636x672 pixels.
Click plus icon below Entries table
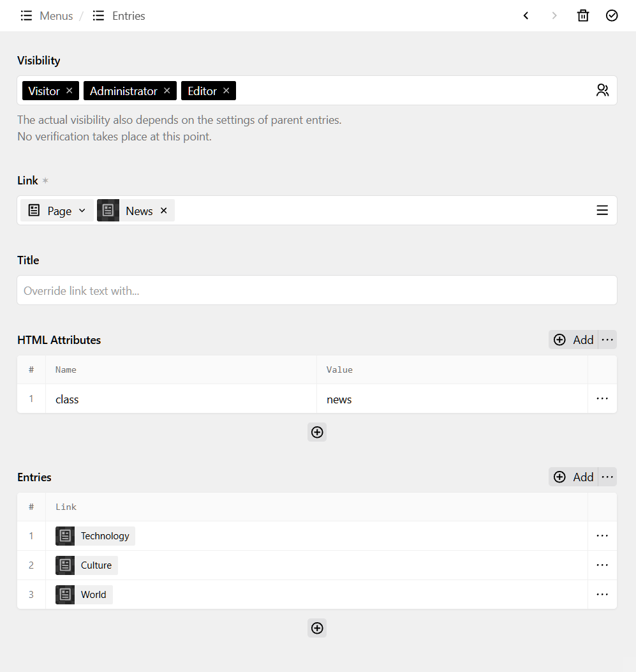(x=317, y=628)
